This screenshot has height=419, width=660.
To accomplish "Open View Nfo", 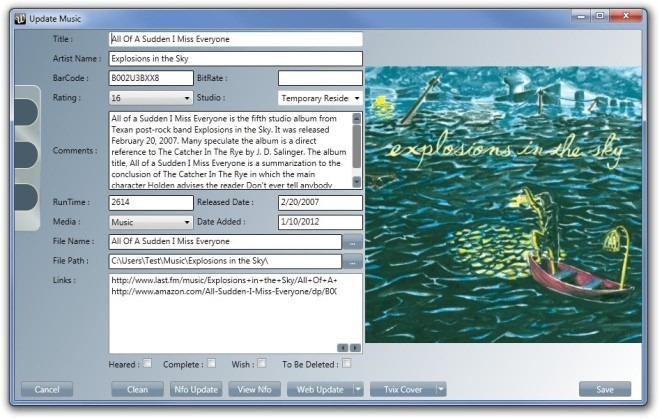I will [x=254, y=390].
